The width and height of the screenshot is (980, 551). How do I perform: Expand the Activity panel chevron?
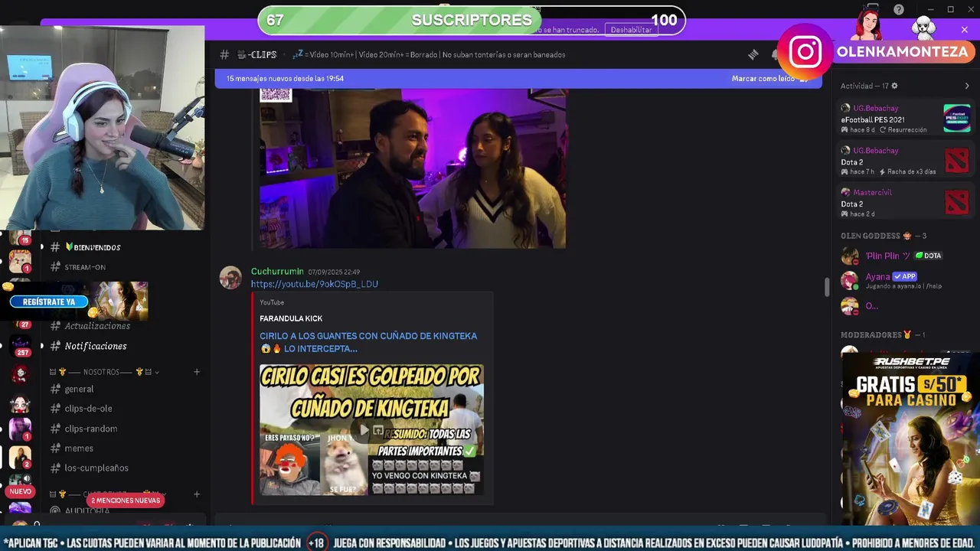point(967,86)
